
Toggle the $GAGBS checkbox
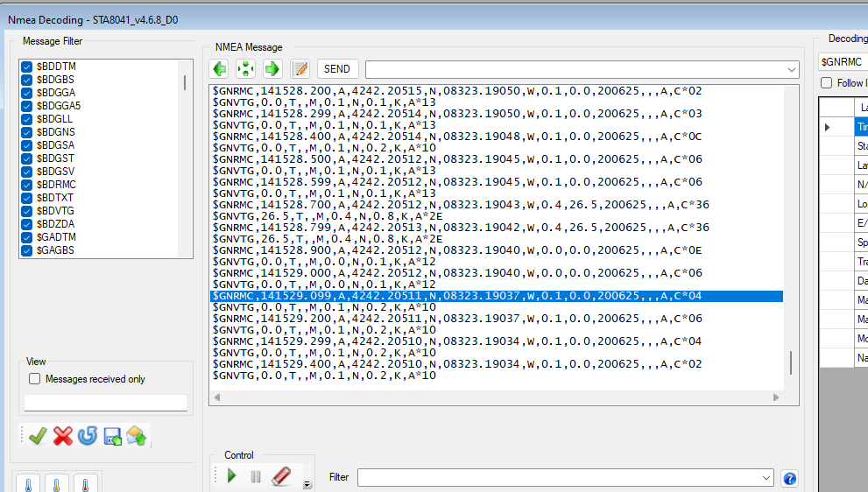pos(26,250)
